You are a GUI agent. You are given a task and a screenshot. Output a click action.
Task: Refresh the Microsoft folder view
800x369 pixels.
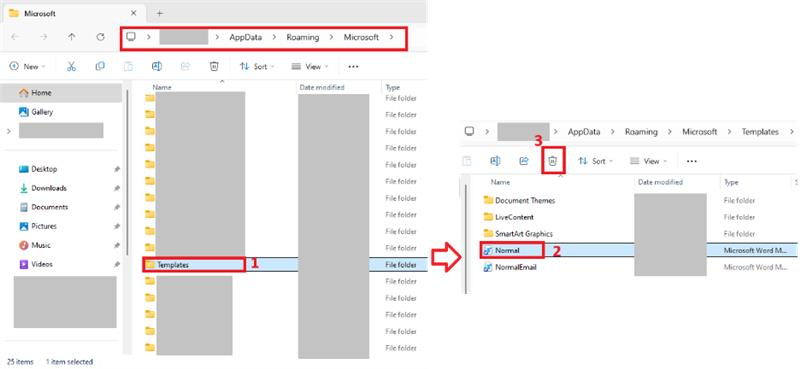click(101, 37)
